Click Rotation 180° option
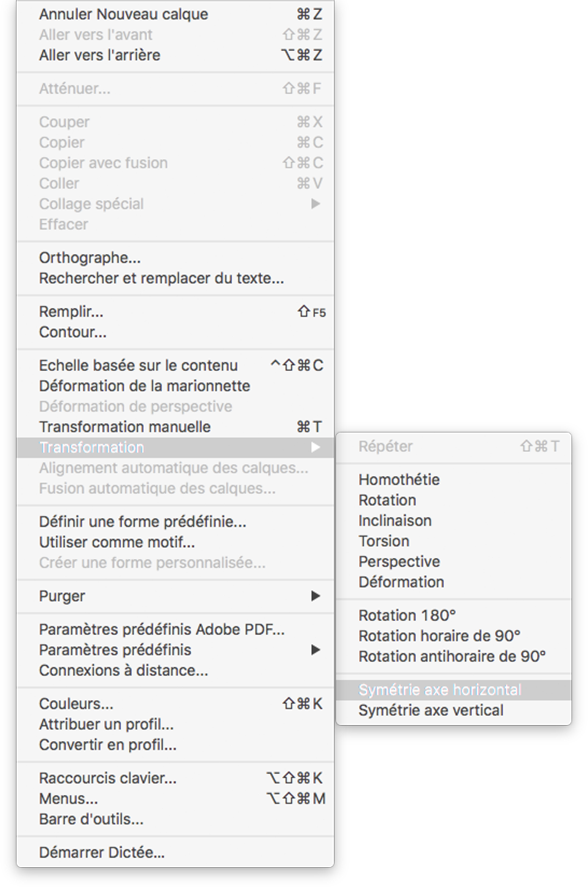588x887 pixels. [x=407, y=615]
